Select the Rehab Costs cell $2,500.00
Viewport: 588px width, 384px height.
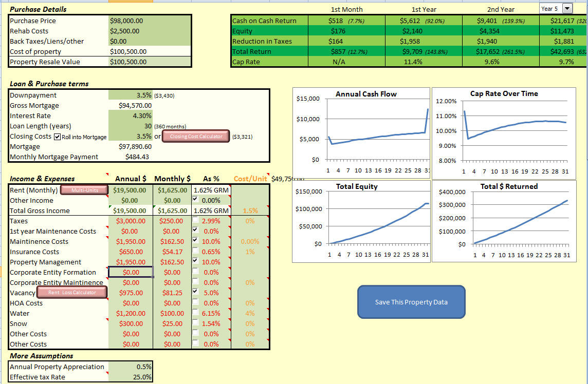coord(150,31)
